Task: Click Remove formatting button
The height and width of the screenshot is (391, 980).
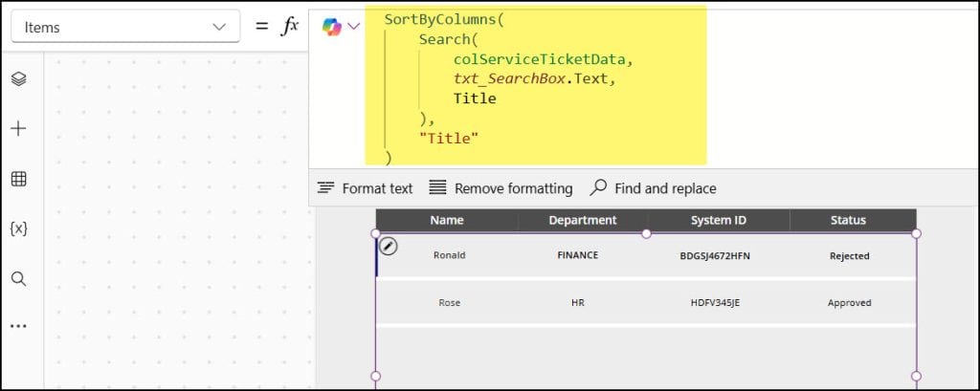Action: click(x=501, y=188)
